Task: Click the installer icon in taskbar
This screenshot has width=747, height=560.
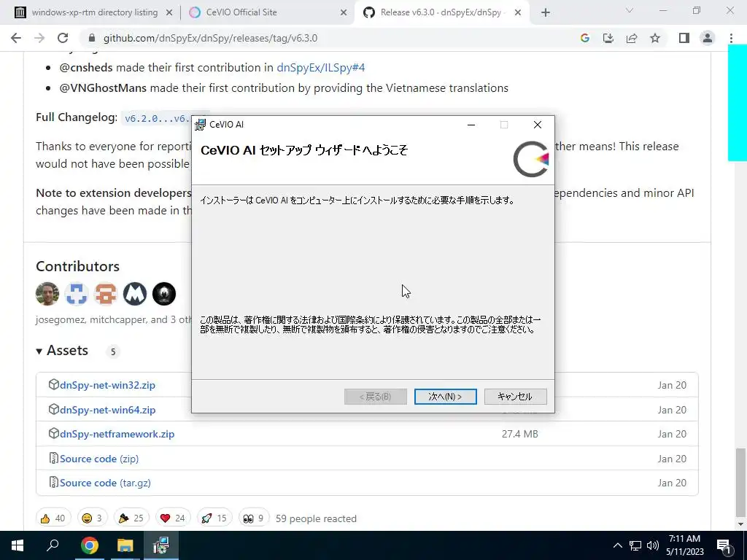Action: [x=161, y=545]
